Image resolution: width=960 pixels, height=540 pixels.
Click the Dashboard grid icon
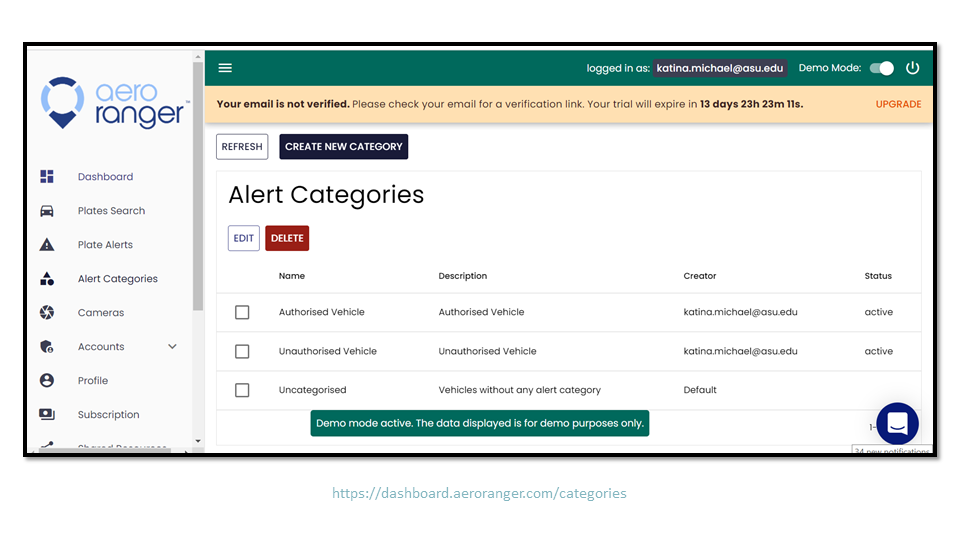coord(47,176)
